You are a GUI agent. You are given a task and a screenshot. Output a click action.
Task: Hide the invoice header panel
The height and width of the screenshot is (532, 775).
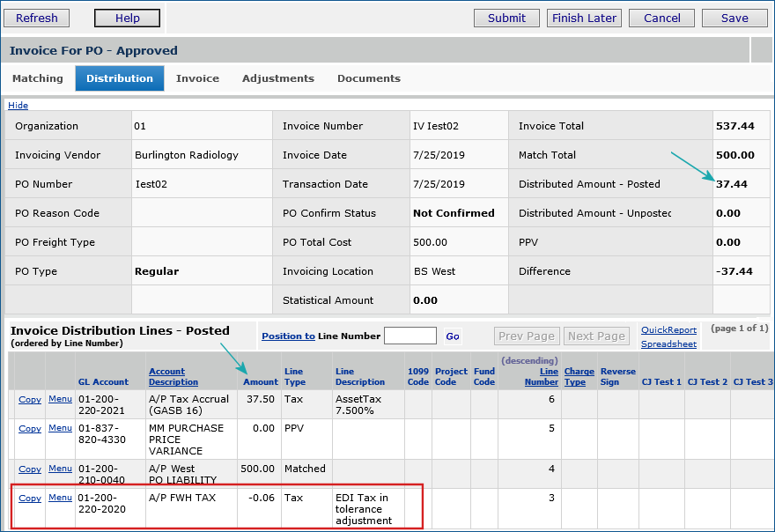(18, 106)
